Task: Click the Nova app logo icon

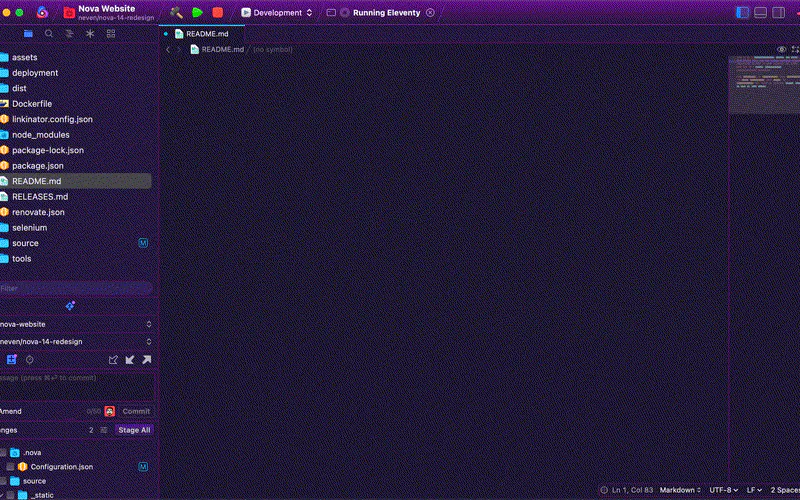Action: pos(42,12)
